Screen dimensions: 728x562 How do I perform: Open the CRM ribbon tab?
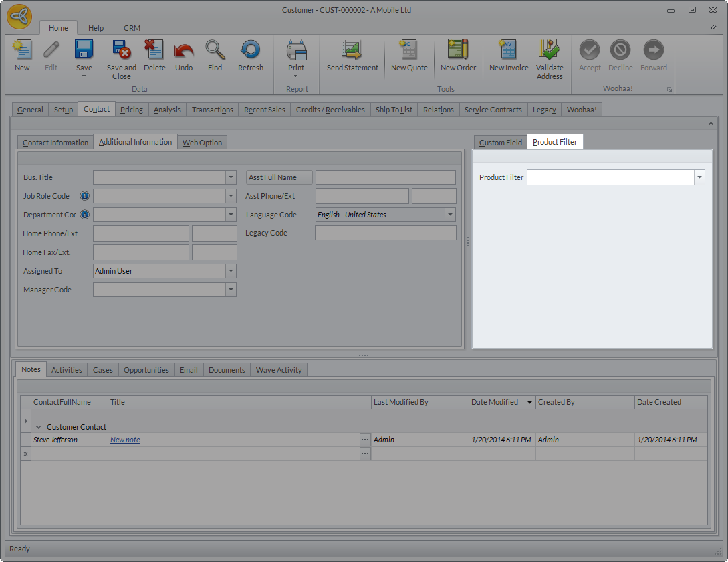click(132, 28)
